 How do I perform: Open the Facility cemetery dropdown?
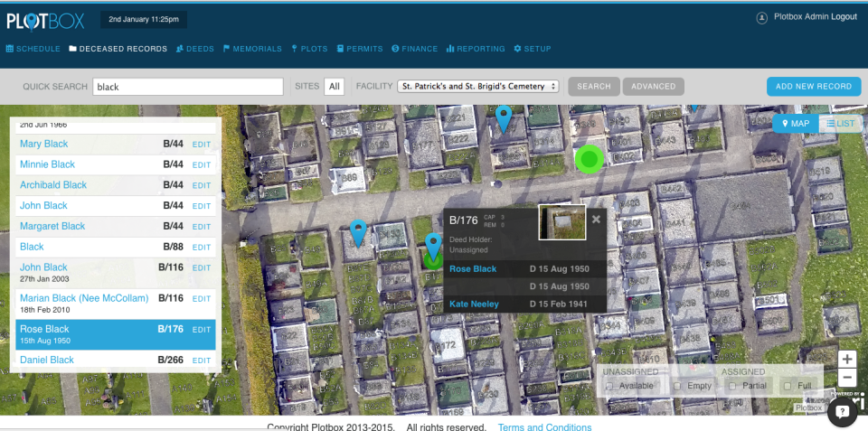coord(478,87)
